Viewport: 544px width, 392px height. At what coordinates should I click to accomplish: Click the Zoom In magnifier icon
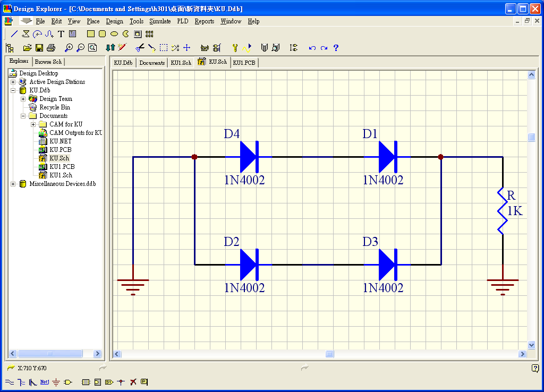coord(69,48)
